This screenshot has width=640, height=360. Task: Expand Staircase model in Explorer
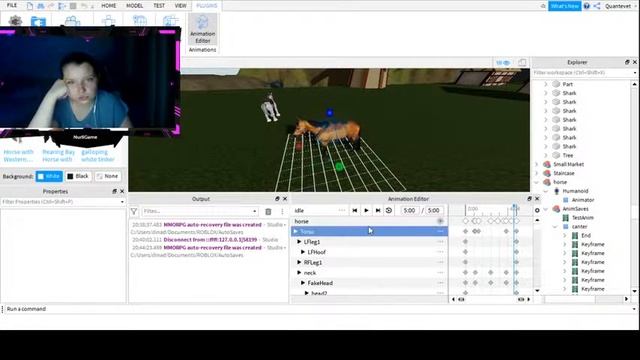click(537, 173)
